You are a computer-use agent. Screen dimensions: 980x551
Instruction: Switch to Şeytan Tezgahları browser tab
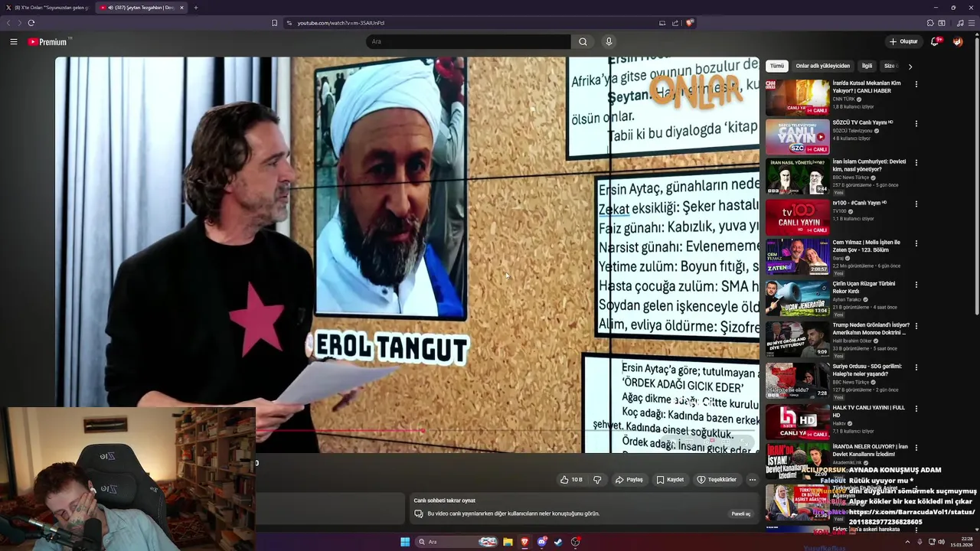[142, 8]
